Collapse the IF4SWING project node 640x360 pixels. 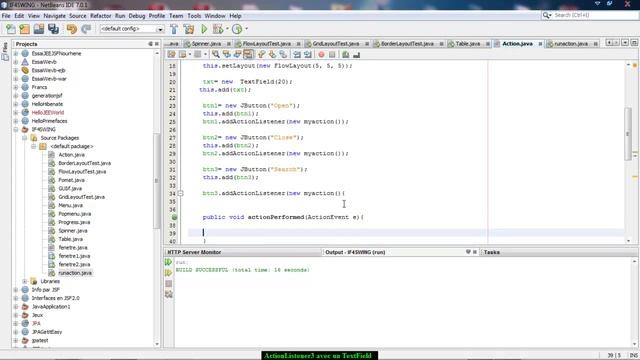pos(16,129)
